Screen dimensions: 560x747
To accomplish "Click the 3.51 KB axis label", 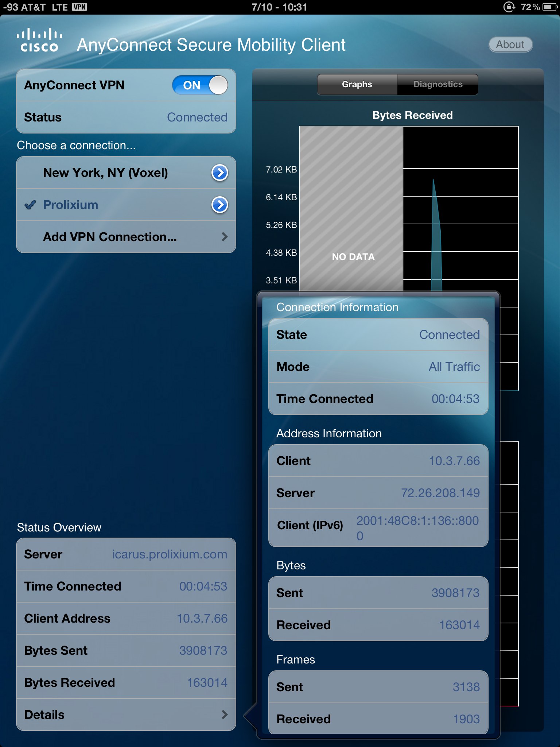I will tap(281, 280).
